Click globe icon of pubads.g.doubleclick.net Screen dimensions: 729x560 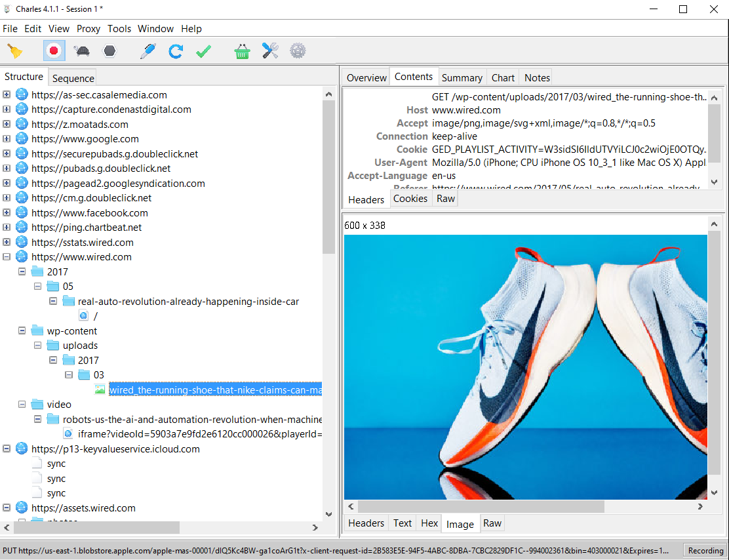[22, 169]
